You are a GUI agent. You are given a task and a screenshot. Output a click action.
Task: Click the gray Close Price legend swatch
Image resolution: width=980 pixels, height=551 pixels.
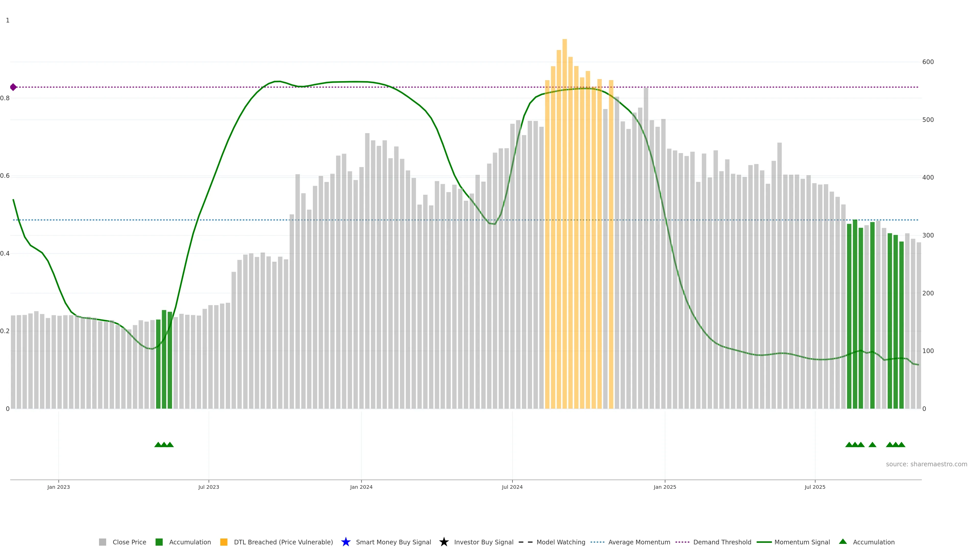click(x=102, y=542)
